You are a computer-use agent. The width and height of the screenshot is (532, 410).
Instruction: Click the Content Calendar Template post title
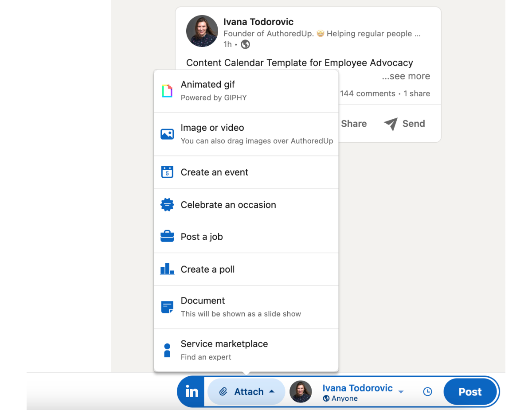300,62
